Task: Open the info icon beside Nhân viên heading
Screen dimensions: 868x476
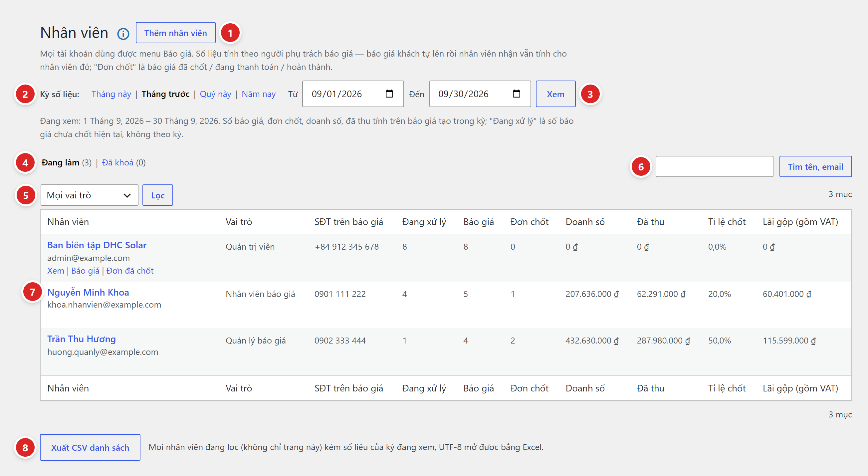Action: coord(123,34)
